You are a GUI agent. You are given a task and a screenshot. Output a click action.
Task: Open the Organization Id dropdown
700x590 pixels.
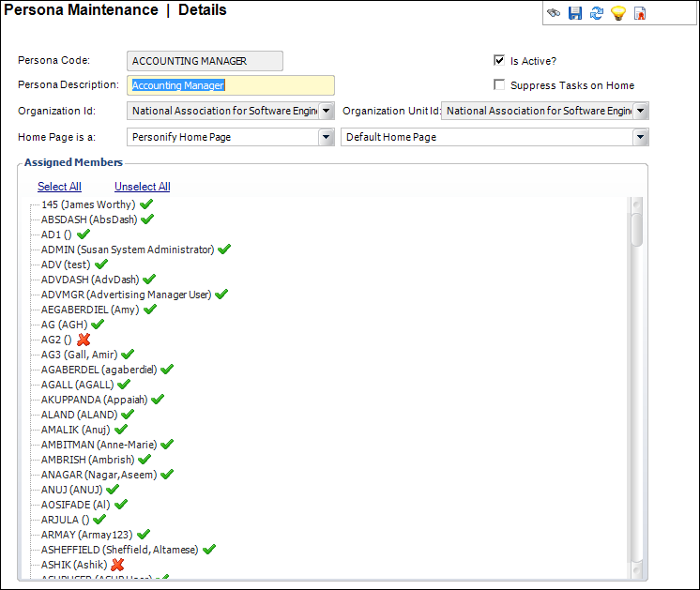tap(326, 111)
